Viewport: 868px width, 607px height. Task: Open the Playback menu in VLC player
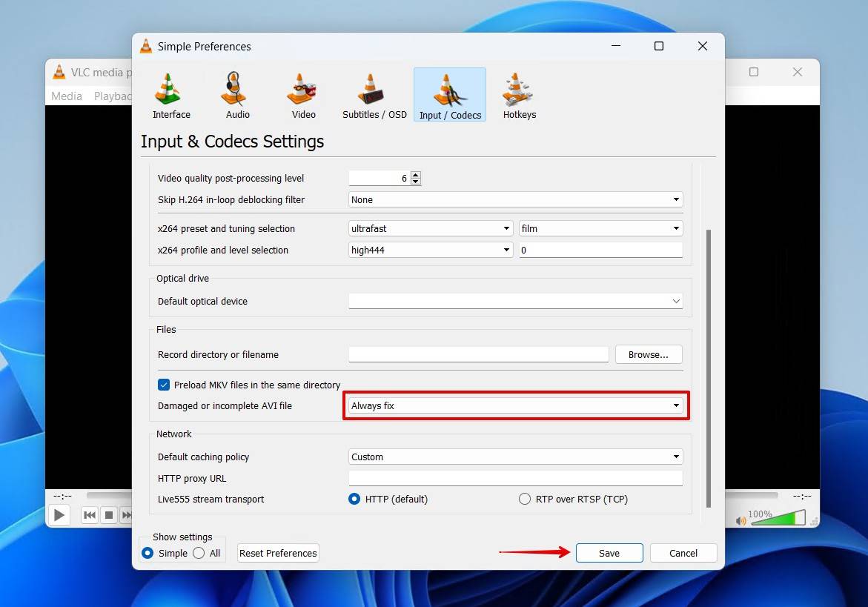point(113,96)
